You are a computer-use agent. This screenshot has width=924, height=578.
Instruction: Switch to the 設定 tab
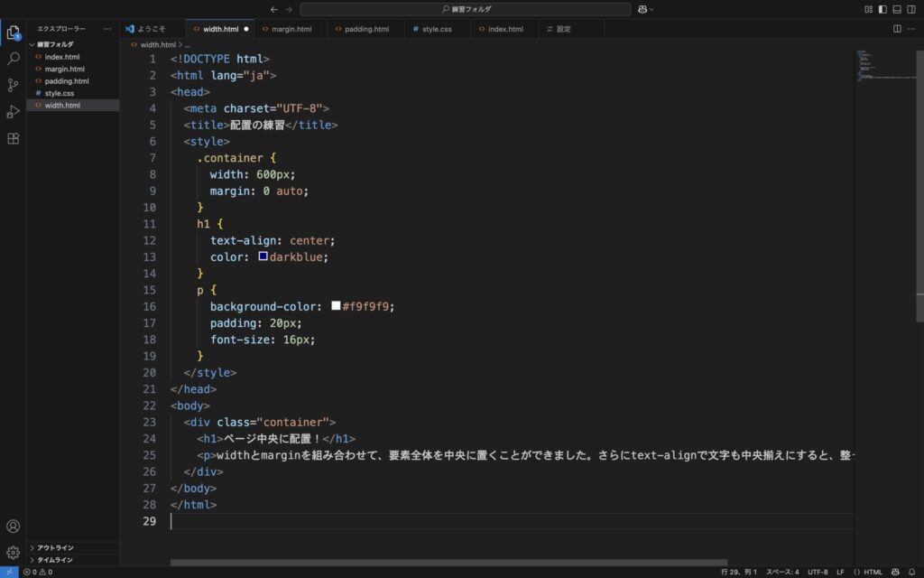click(563, 29)
